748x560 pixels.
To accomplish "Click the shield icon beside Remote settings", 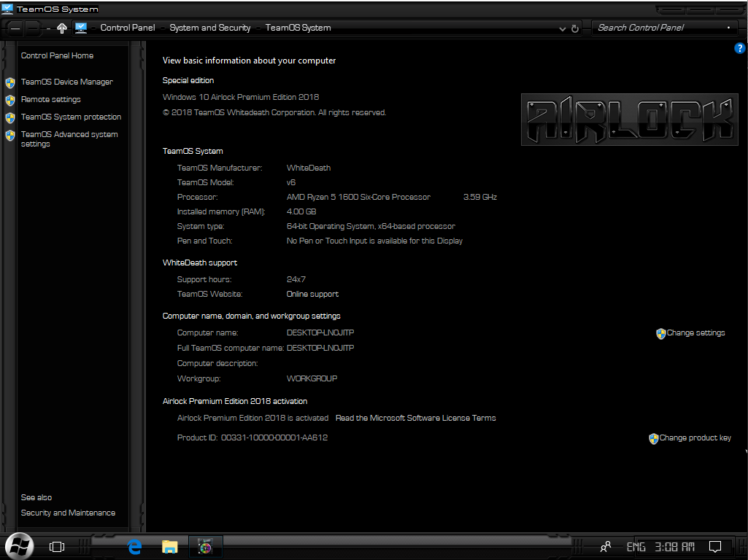I will tap(10, 100).
